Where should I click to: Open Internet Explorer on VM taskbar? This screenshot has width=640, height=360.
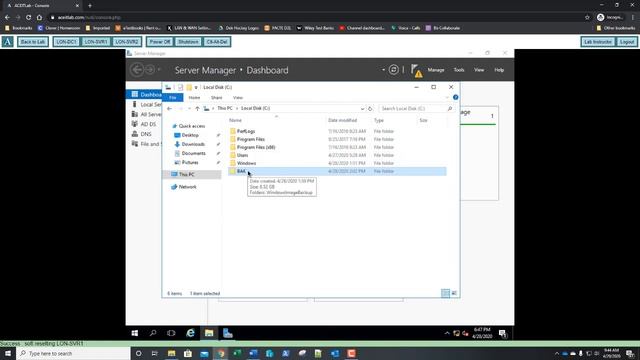tap(191, 333)
